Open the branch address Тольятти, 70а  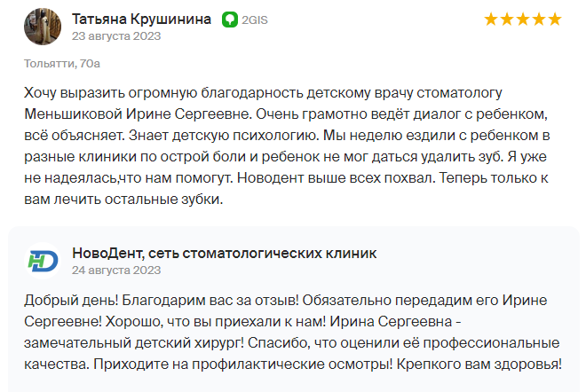[62, 64]
